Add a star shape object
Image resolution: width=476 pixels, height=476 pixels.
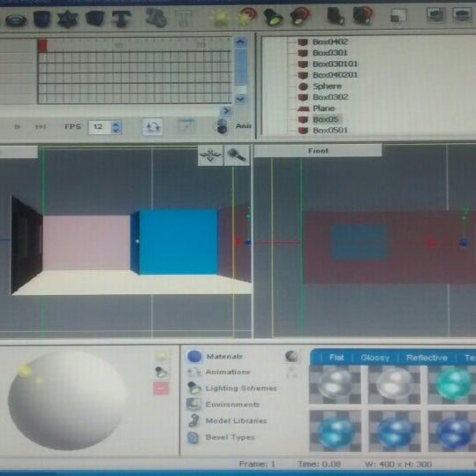[67, 19]
